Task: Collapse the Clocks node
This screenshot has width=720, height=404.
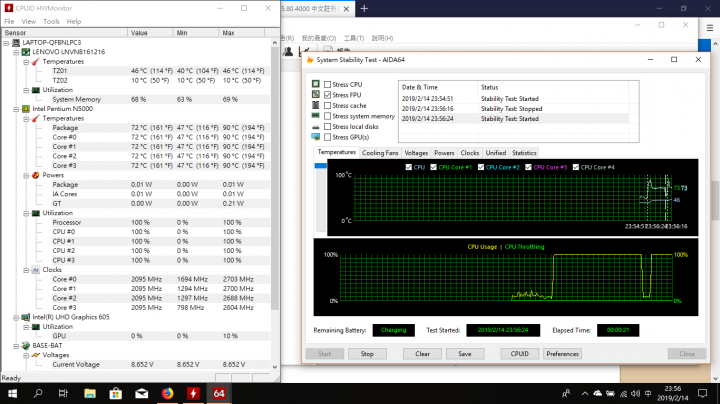Action: coord(26,270)
